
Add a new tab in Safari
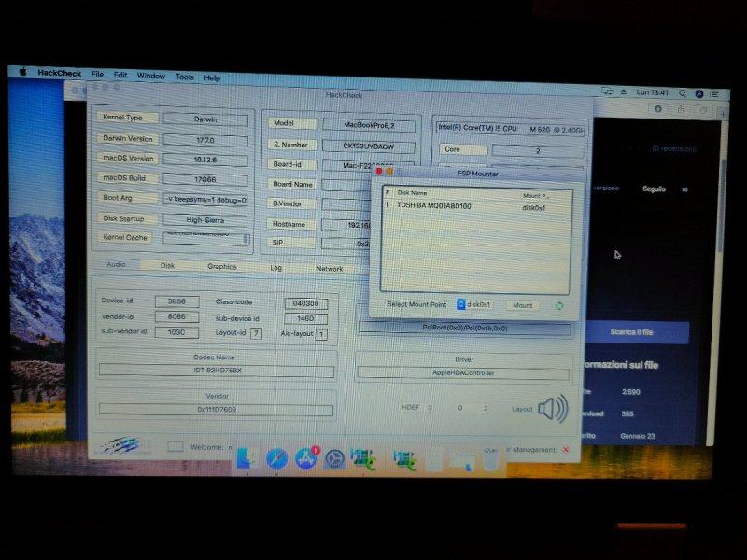point(723,114)
